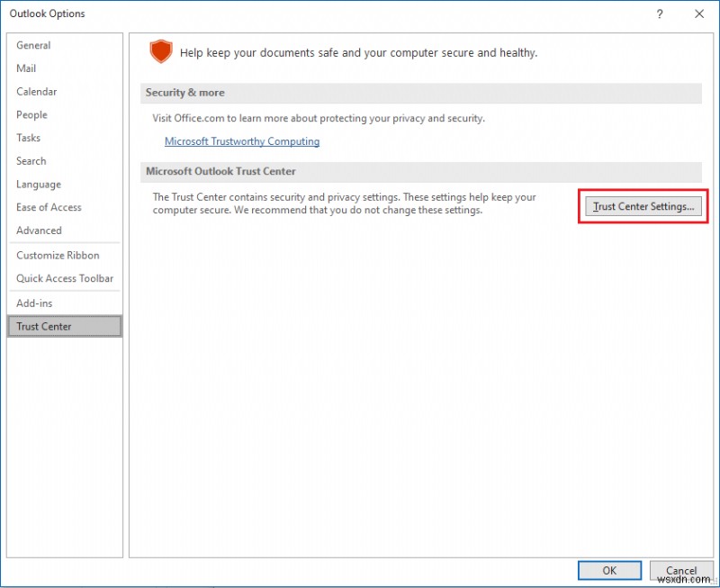Select the General options page
Viewport: 720px width, 588px height.
tap(34, 45)
